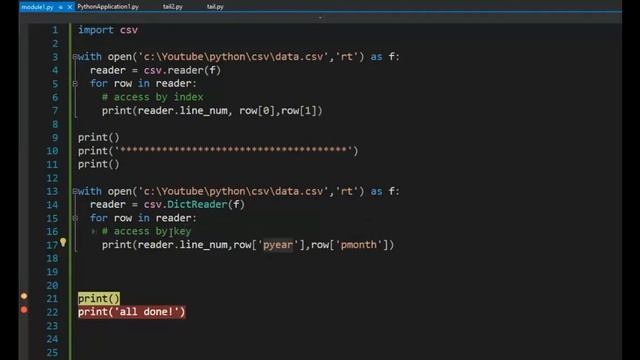Click line number 25 in gutter
Image resolution: width=640 pixels, height=360 pixels.
tap(52, 353)
